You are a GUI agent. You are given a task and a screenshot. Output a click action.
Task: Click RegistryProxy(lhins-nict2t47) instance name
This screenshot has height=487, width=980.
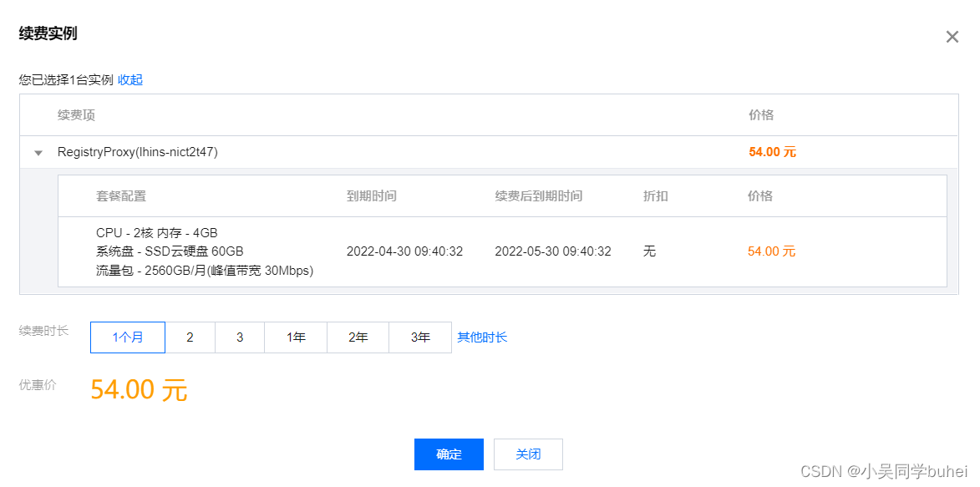point(138,152)
